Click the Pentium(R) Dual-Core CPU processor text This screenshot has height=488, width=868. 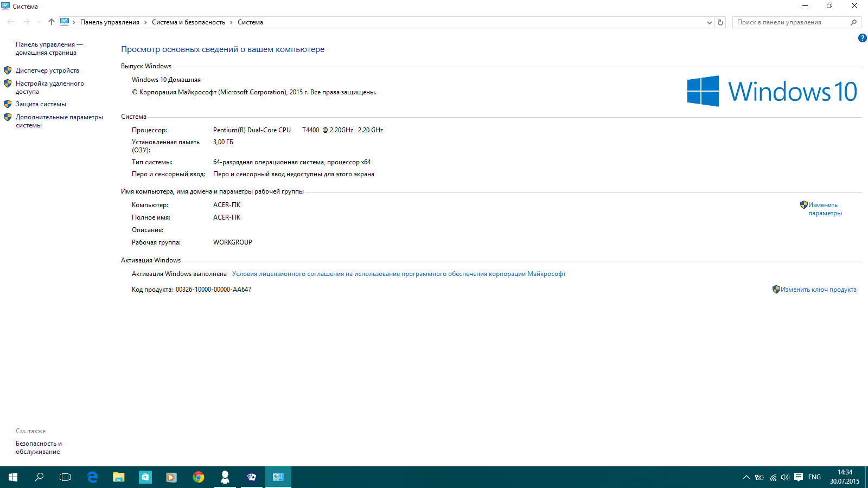[298, 130]
